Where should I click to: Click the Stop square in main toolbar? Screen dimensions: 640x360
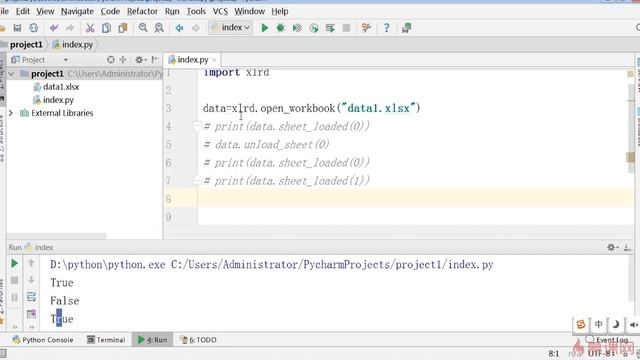click(346, 28)
